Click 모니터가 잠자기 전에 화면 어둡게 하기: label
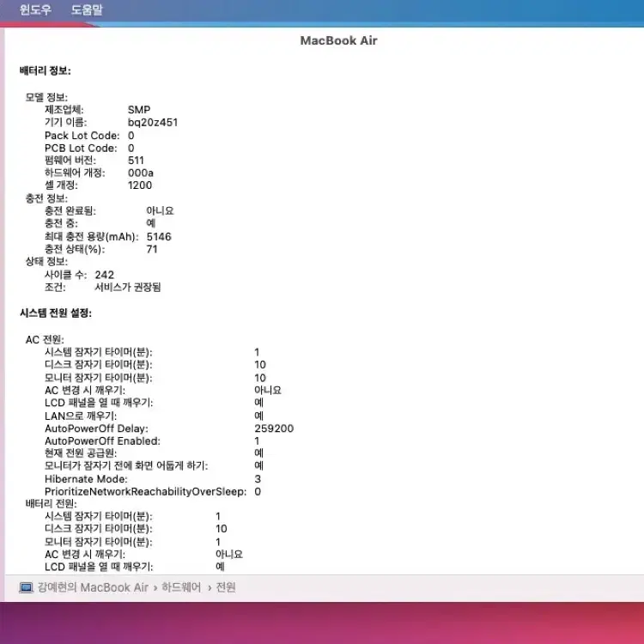 [x=126, y=465]
